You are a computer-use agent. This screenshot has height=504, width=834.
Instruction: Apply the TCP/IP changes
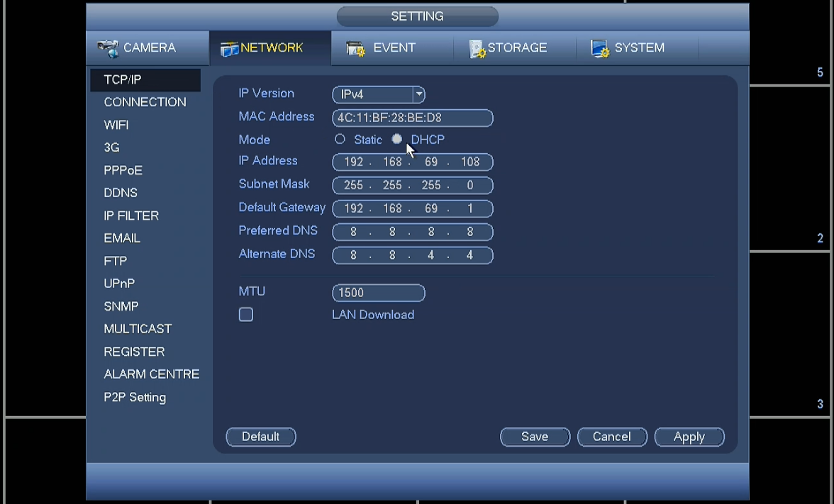[x=689, y=437]
